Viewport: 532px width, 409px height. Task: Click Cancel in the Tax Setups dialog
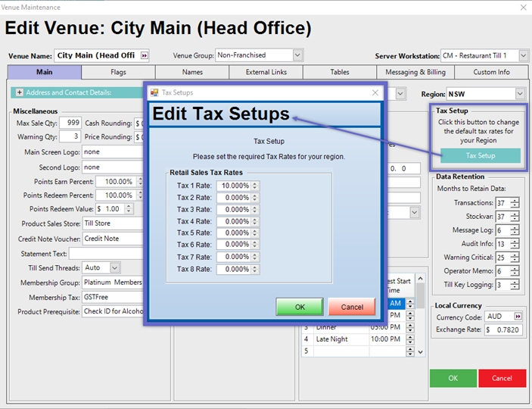pyautogui.click(x=352, y=307)
